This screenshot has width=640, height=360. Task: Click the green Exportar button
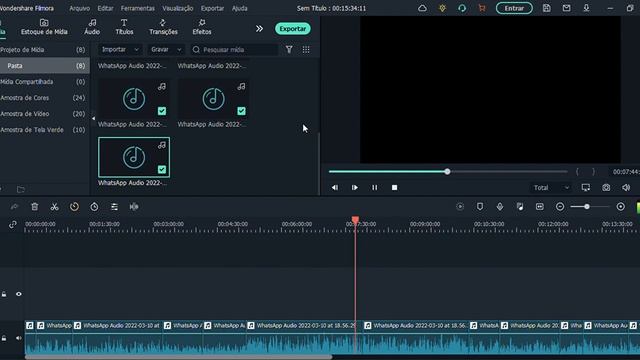[293, 29]
